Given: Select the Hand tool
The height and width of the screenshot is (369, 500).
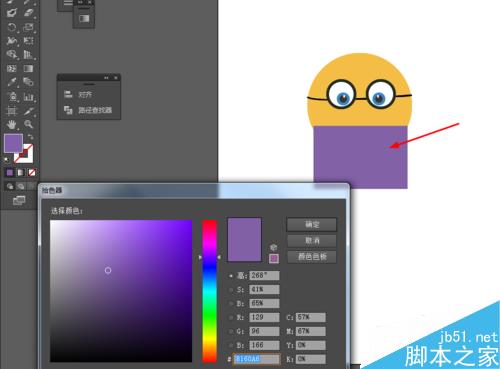Looking at the screenshot, I should tap(12, 124).
